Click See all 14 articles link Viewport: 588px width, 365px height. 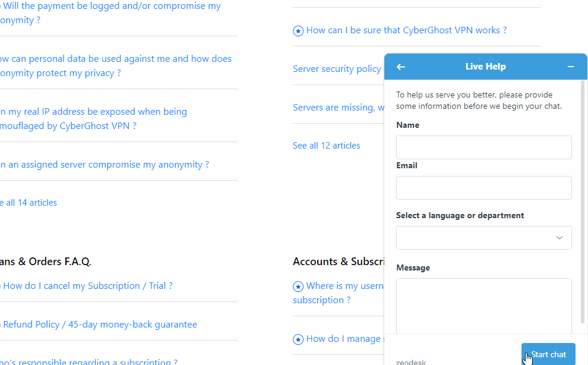tap(29, 203)
